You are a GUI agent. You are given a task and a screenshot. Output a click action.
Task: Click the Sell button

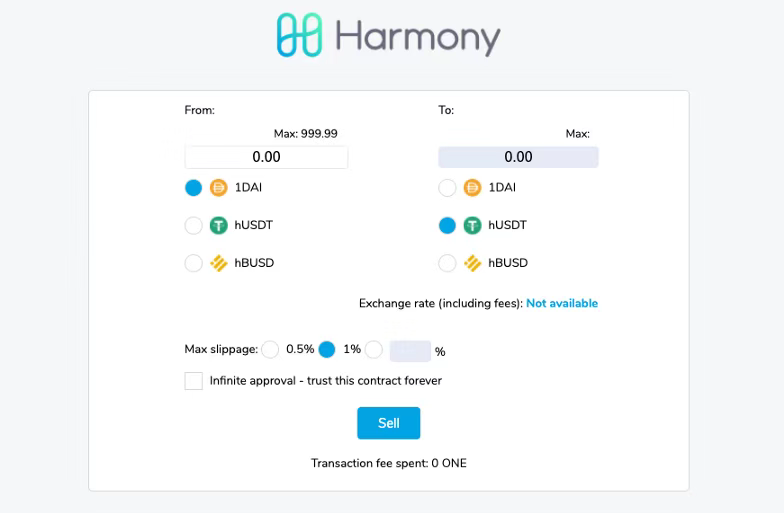point(388,423)
